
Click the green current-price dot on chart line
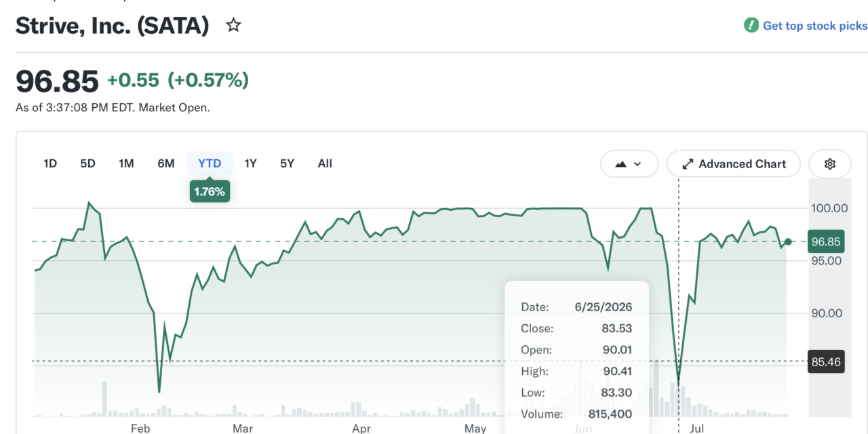point(788,241)
